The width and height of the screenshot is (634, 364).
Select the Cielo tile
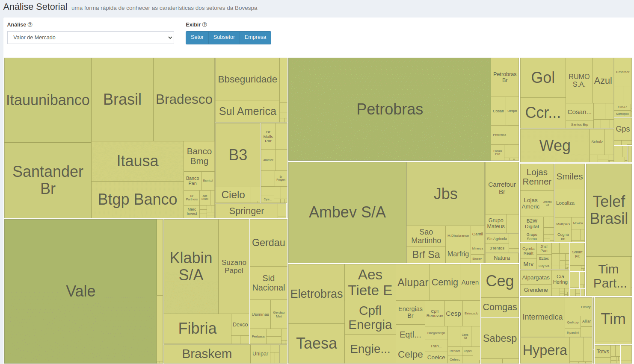233,195
